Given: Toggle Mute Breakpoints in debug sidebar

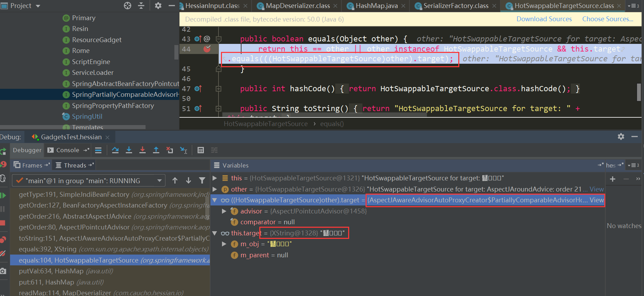Looking at the screenshot, I should pos(3,254).
